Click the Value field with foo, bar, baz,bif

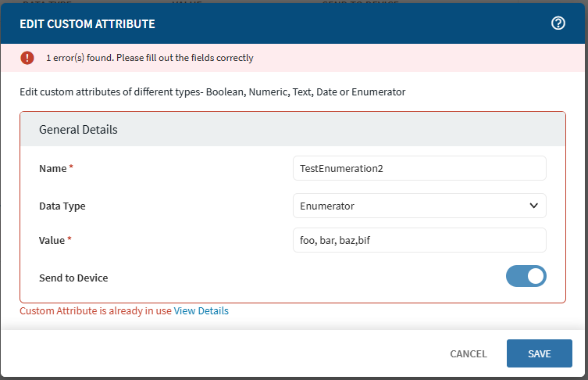coord(419,240)
